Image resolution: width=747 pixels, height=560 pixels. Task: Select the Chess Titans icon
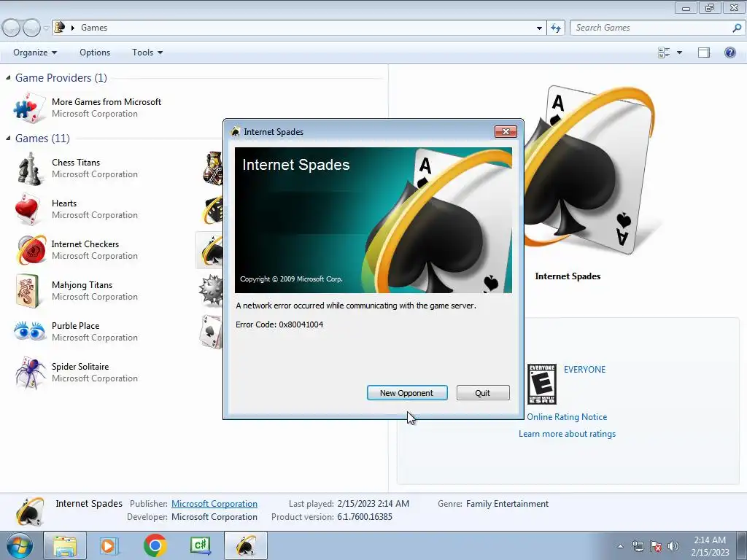coord(29,168)
